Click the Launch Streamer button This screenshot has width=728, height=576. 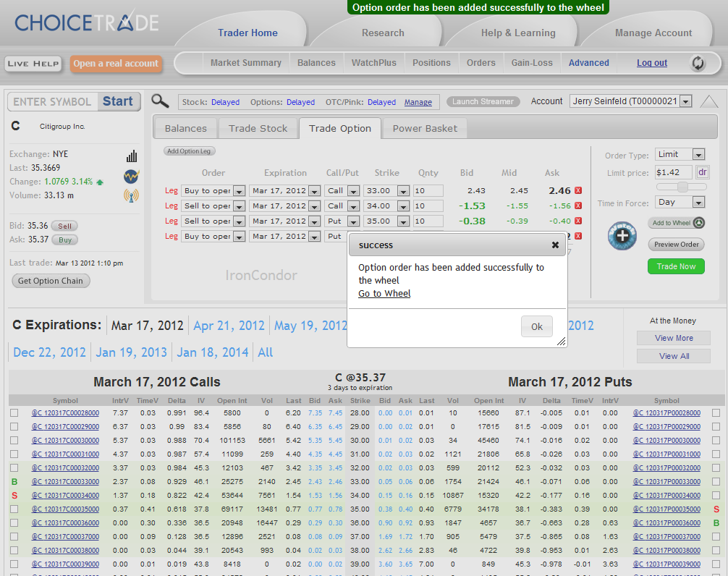pyautogui.click(x=483, y=101)
